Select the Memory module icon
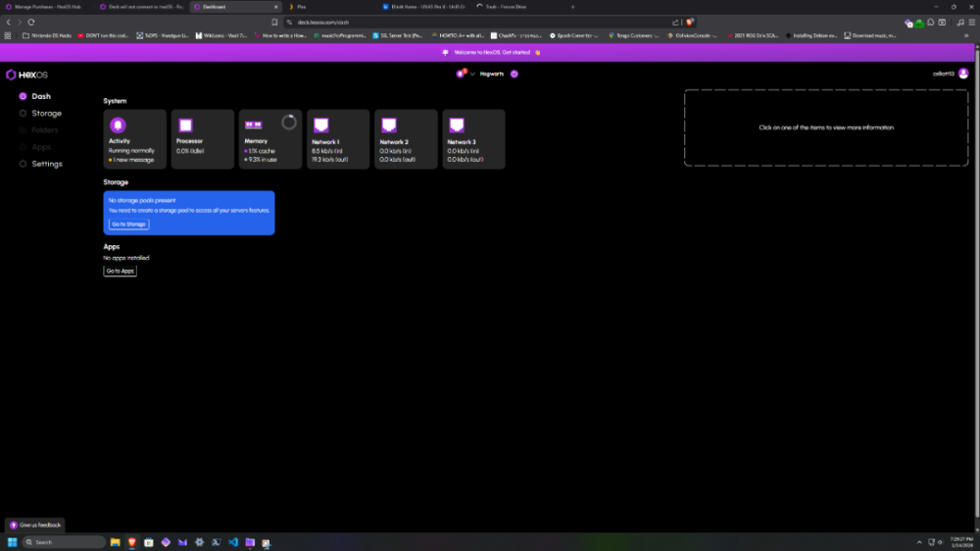This screenshot has height=551, width=980. click(x=253, y=125)
